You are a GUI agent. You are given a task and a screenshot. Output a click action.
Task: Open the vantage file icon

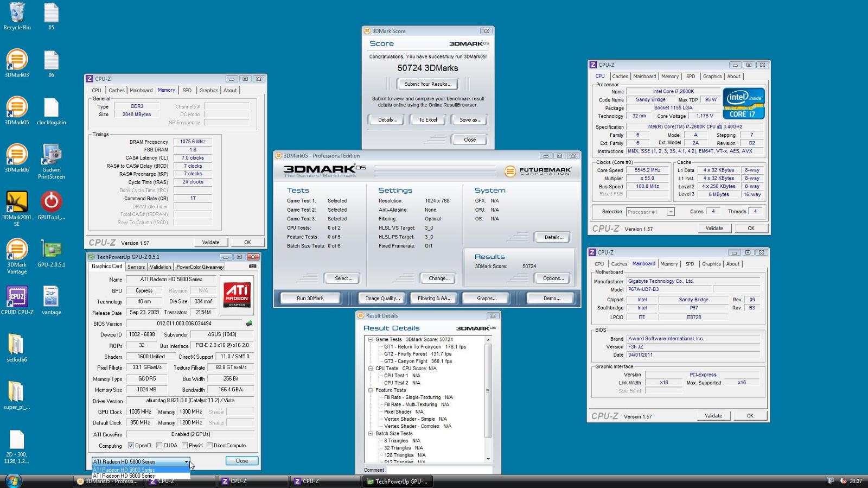pos(51,300)
